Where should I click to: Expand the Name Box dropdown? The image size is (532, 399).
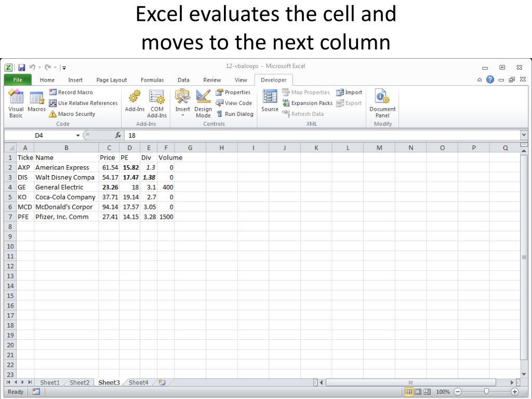coord(78,136)
